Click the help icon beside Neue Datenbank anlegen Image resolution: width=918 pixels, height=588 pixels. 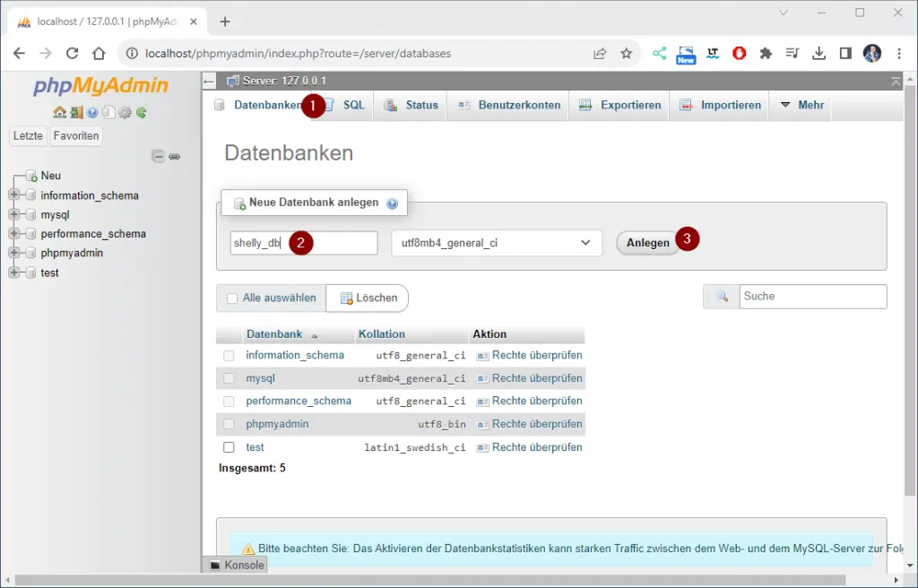coord(392,203)
